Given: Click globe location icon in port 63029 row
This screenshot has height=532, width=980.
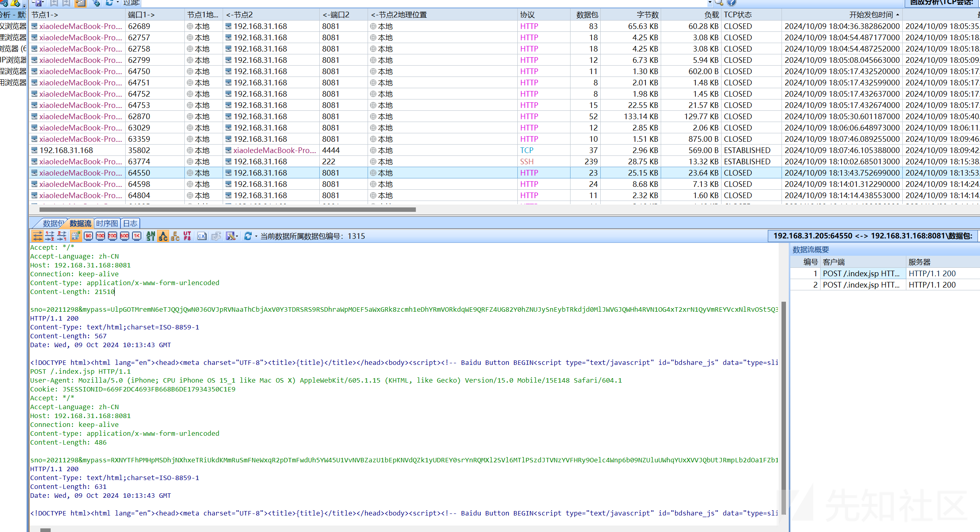Looking at the screenshot, I should (x=190, y=128).
